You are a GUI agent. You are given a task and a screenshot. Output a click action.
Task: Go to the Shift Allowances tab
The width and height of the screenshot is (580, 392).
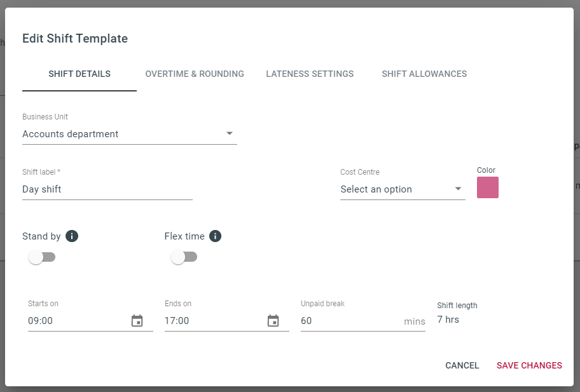(x=424, y=74)
